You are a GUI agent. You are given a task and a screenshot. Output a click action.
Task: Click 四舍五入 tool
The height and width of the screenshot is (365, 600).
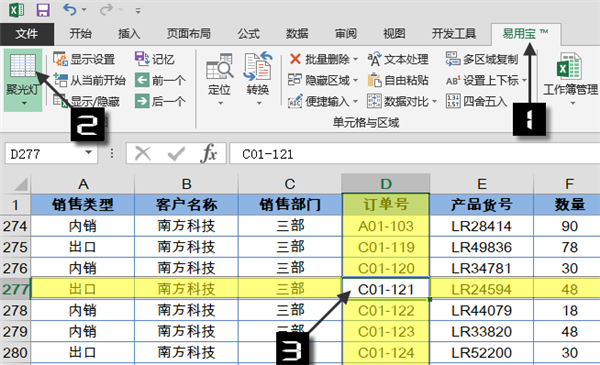pyautogui.click(x=476, y=101)
